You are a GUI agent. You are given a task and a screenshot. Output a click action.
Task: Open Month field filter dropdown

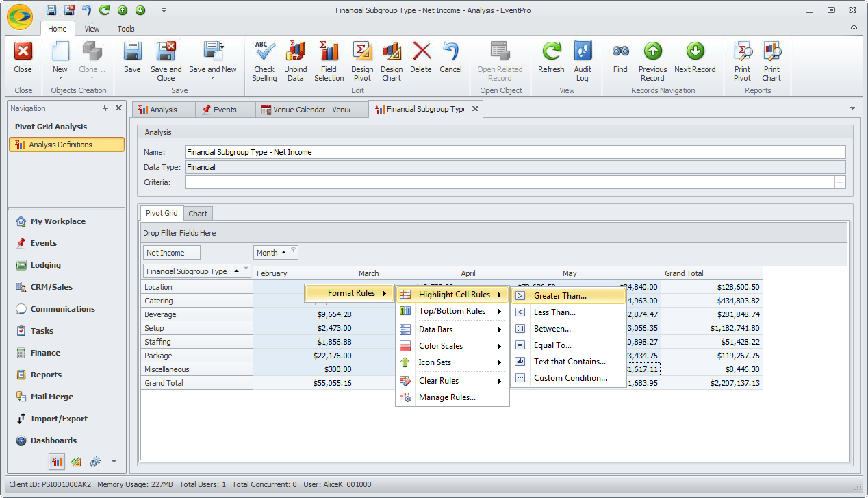pos(293,251)
